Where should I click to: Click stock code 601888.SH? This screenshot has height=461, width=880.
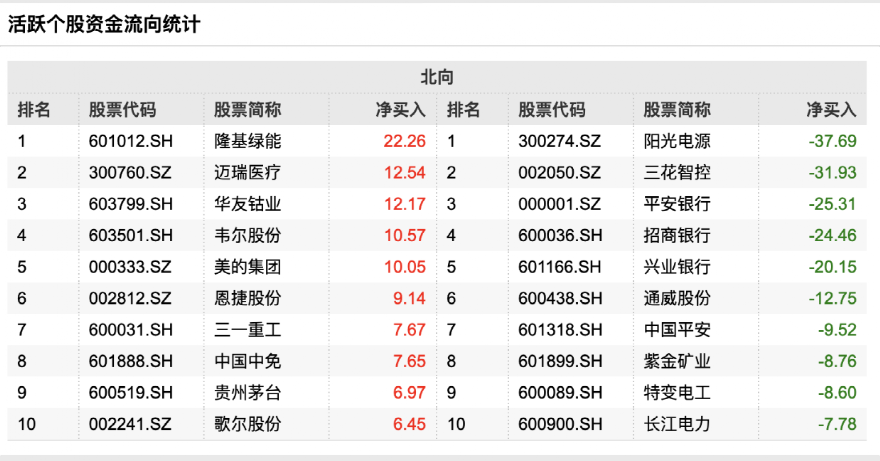tap(131, 361)
